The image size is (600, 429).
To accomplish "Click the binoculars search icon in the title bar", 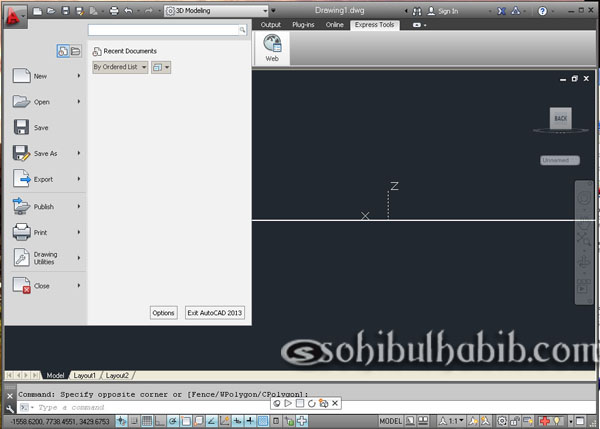I will [x=417, y=11].
